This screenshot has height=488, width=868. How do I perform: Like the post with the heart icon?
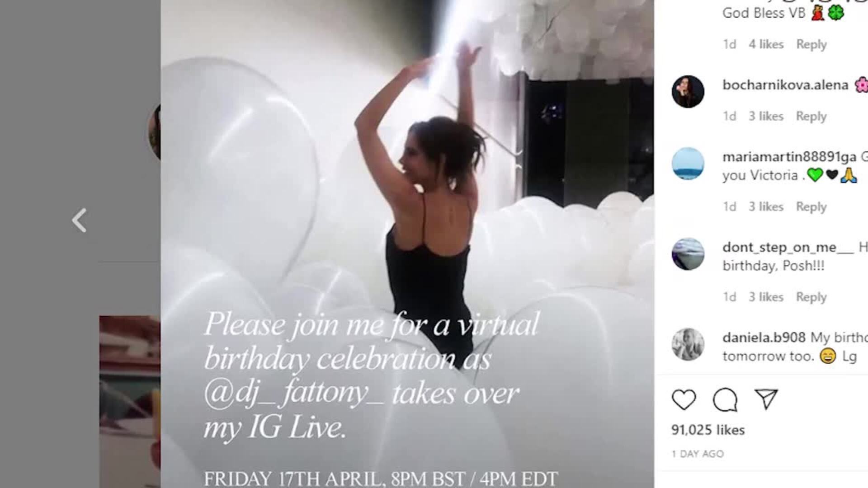coord(684,399)
